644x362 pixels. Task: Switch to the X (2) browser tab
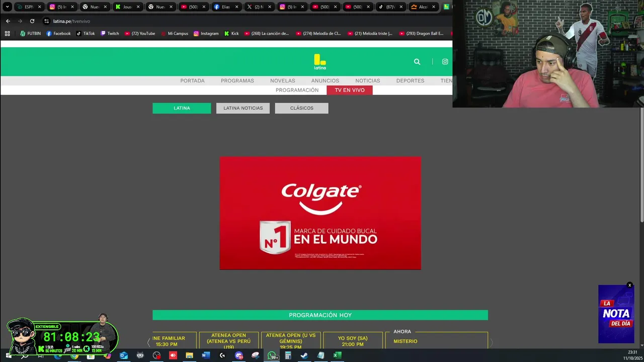tap(259, 7)
